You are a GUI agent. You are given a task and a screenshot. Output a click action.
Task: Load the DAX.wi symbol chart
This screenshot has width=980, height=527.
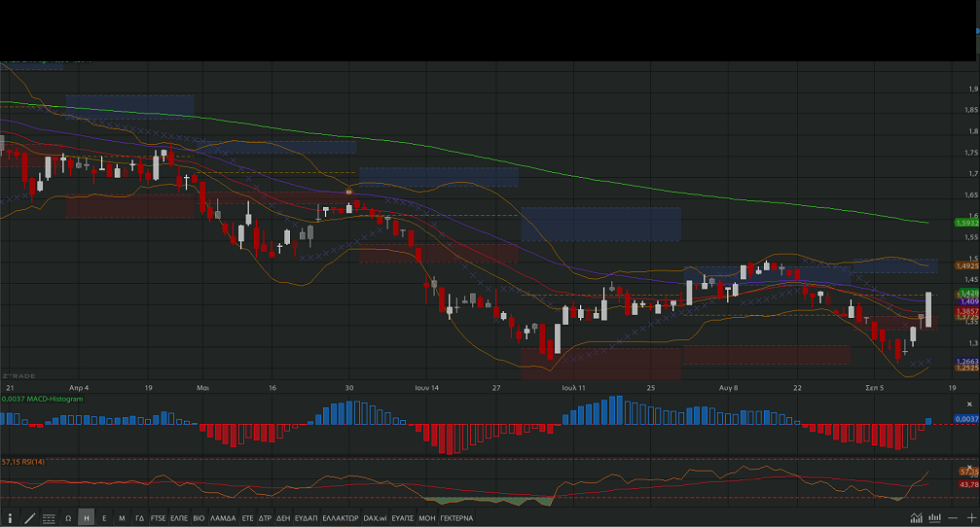[375, 518]
